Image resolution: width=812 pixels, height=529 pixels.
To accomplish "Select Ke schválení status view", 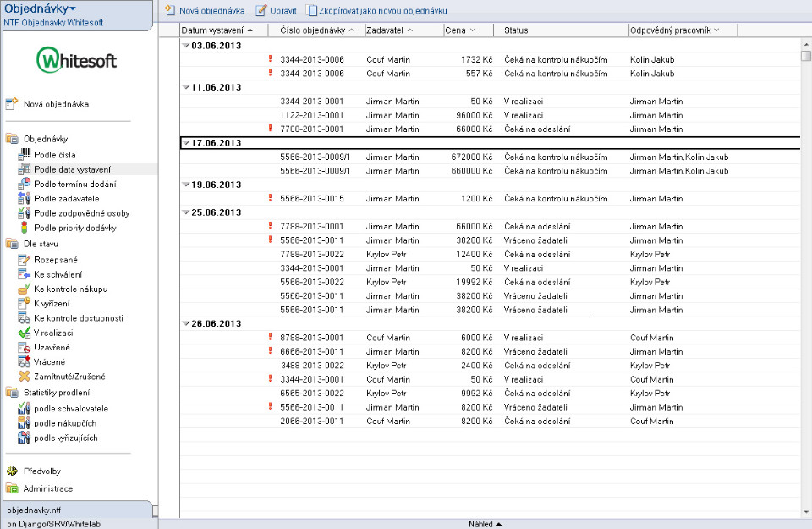I will click(x=58, y=274).
